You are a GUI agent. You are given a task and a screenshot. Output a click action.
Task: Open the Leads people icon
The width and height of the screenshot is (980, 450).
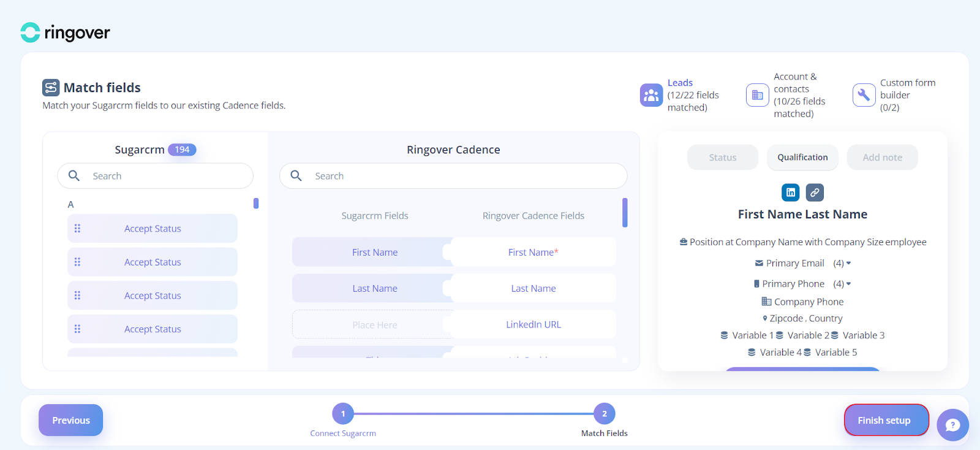click(x=651, y=95)
